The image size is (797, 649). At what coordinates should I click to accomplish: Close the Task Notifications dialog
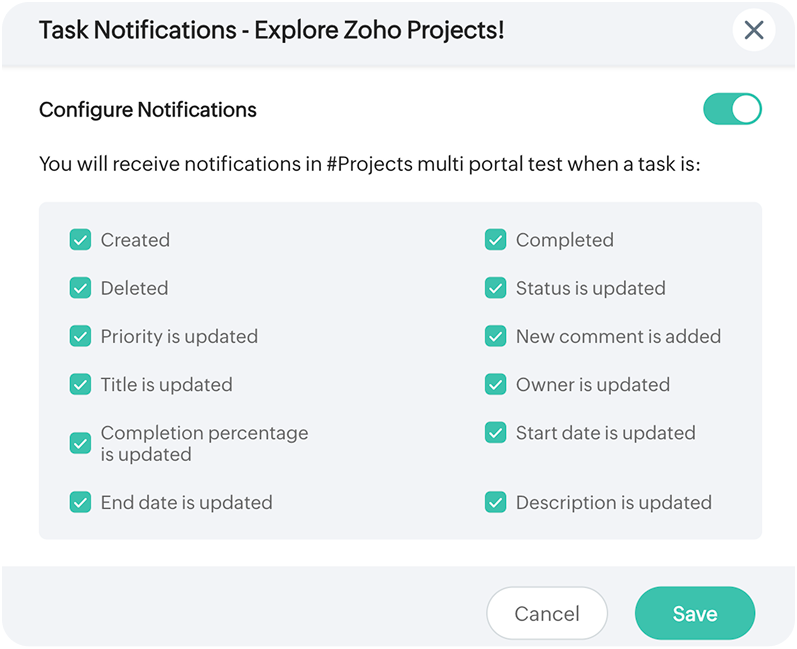tap(754, 31)
